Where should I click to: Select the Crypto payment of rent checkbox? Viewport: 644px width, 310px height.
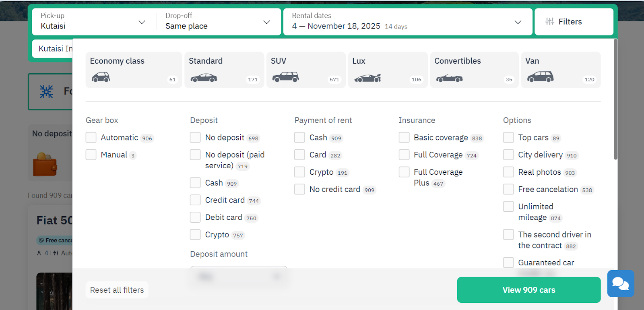coord(299,172)
